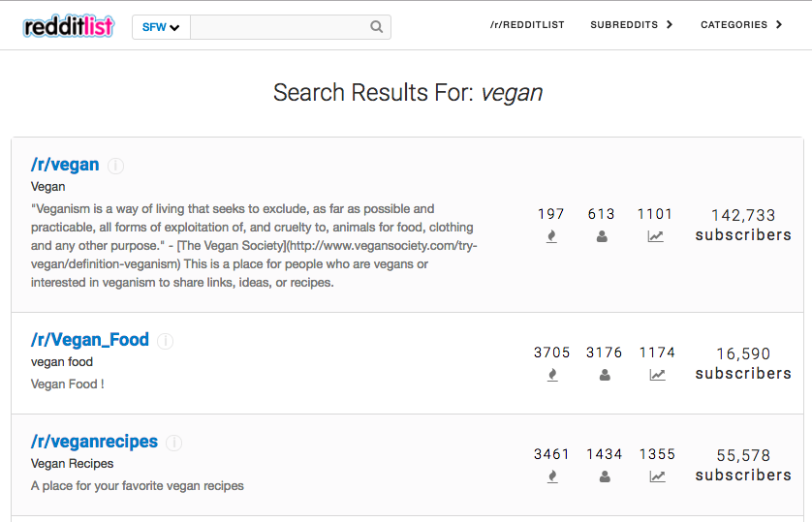The height and width of the screenshot is (522, 812).
Task: Open the /r/Vegan_Food subreddit link
Action: tap(89, 339)
